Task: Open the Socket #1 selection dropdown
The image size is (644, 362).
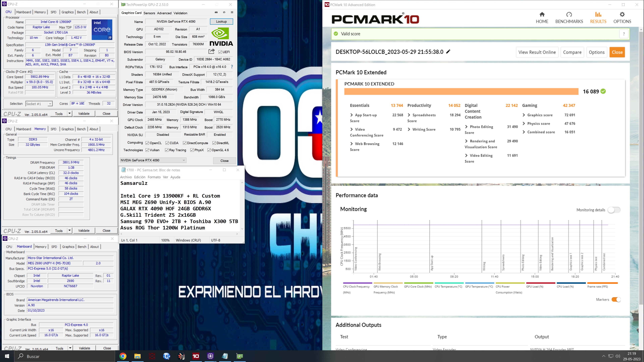Action: coord(39,104)
